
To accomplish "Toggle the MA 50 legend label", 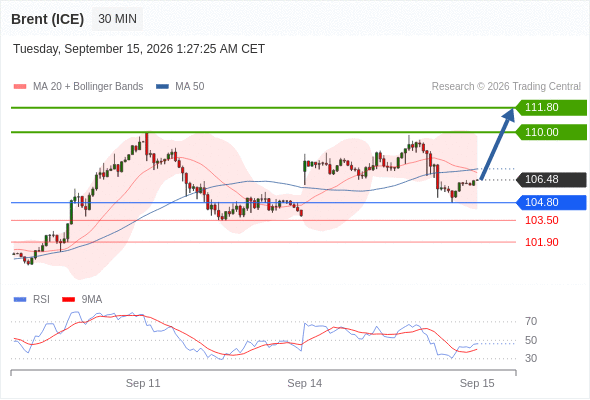I will click(190, 87).
